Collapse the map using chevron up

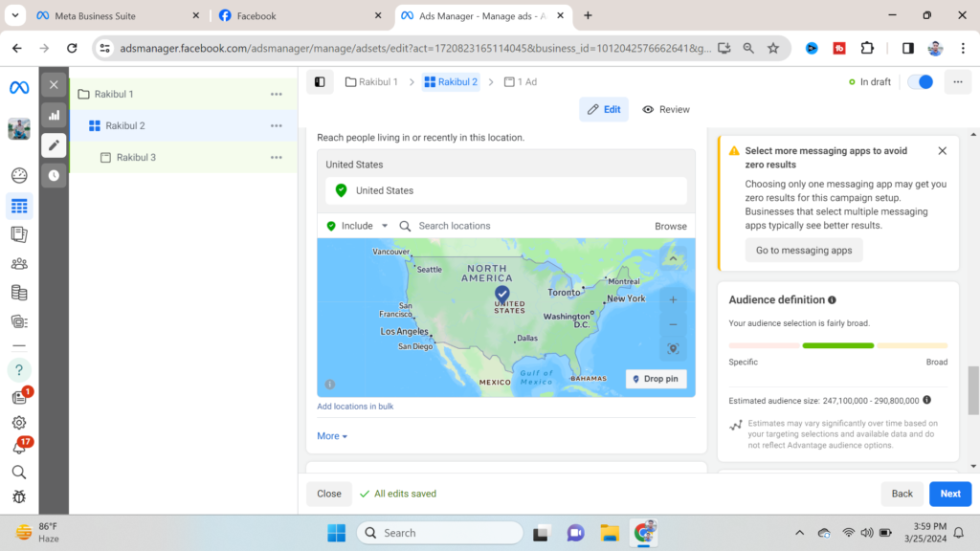pos(673,258)
